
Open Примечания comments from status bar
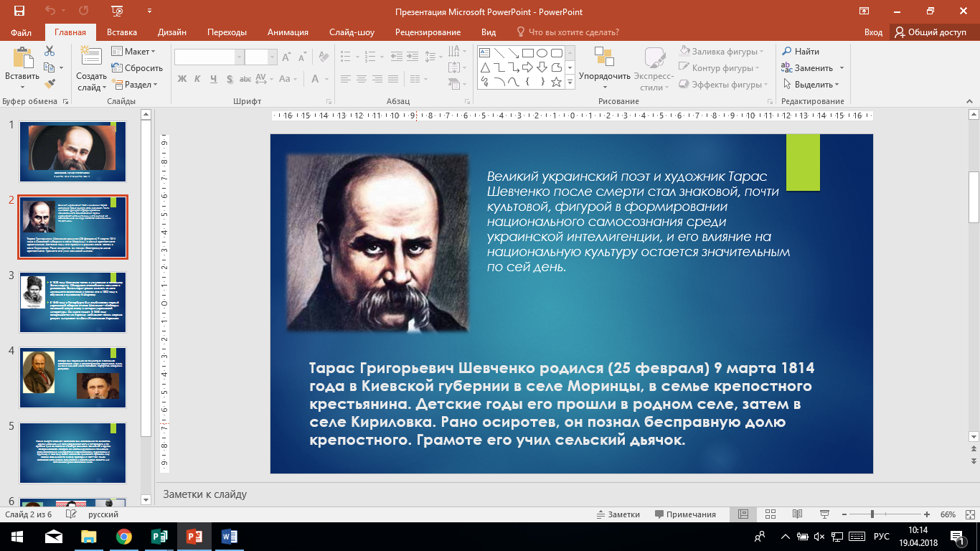pyautogui.click(x=684, y=514)
